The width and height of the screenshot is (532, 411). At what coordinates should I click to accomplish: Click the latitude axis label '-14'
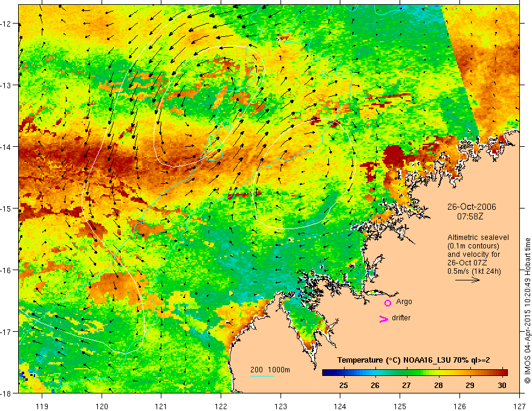tap(7, 146)
